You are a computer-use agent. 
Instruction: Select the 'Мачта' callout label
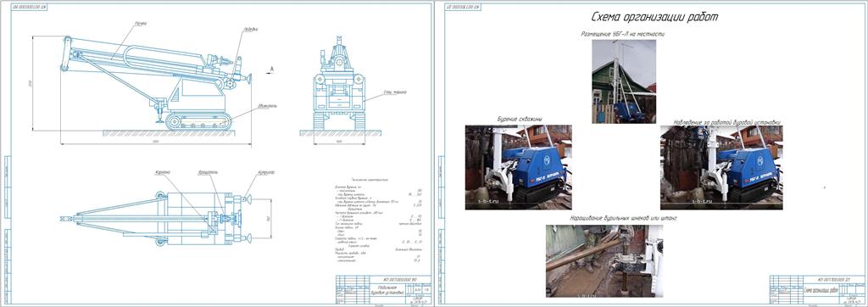(x=140, y=24)
